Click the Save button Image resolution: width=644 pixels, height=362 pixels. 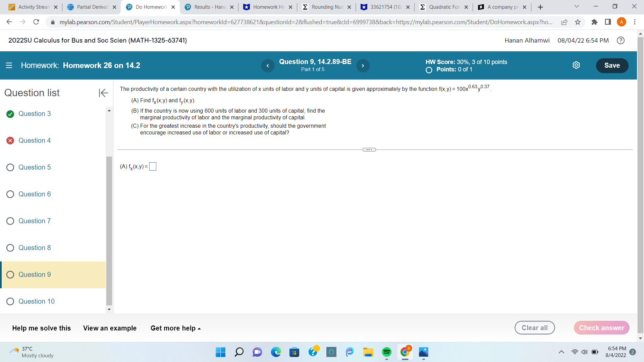pyautogui.click(x=612, y=65)
